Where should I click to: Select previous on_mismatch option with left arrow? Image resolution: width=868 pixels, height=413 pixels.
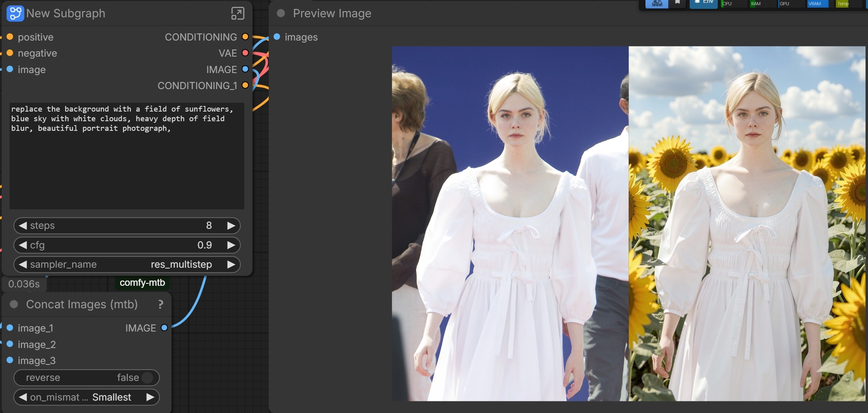23,397
